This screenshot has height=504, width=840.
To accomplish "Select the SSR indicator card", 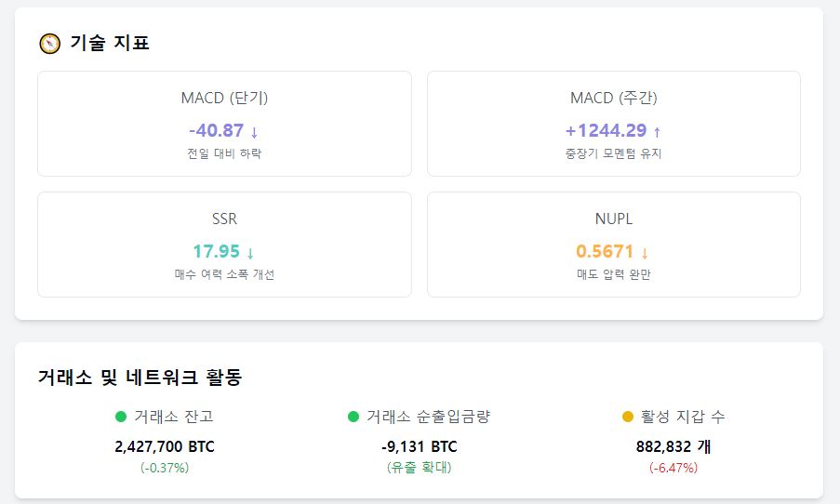I will click(224, 245).
